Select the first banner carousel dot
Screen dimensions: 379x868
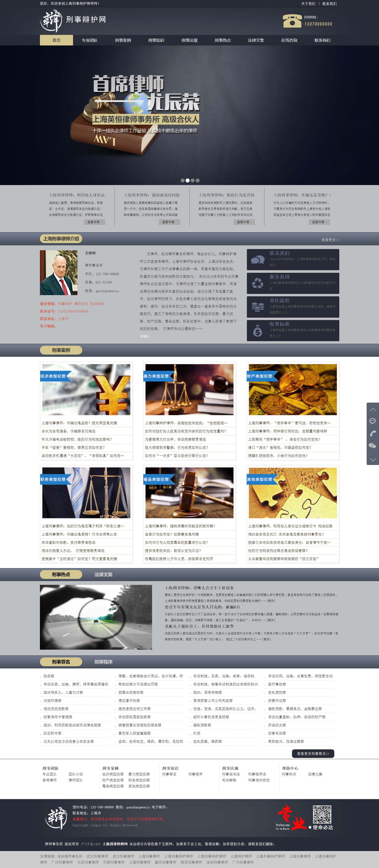click(x=182, y=181)
